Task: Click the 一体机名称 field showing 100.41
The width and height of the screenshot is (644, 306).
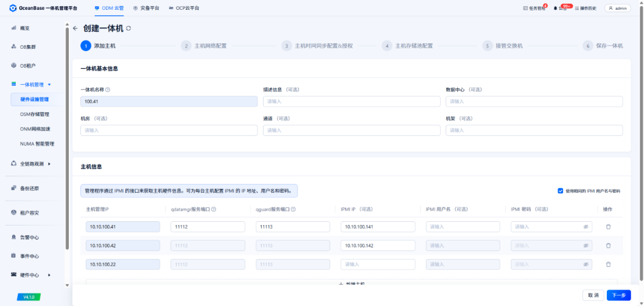Action: point(169,101)
